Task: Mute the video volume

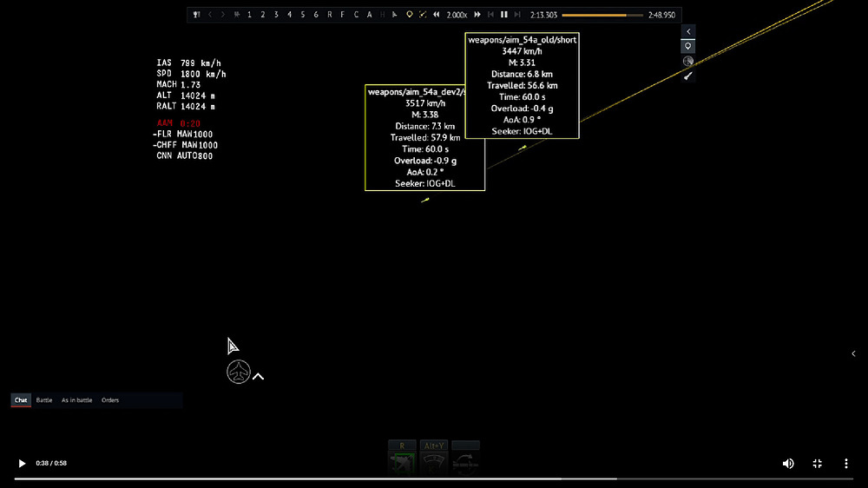Action: (x=788, y=464)
